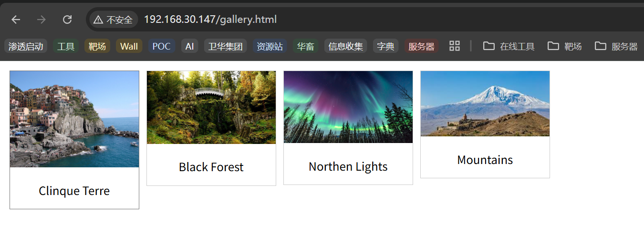Viewport: 644px width, 246px height.
Task: Open the 信息收集 bookmark group
Action: coord(345,46)
